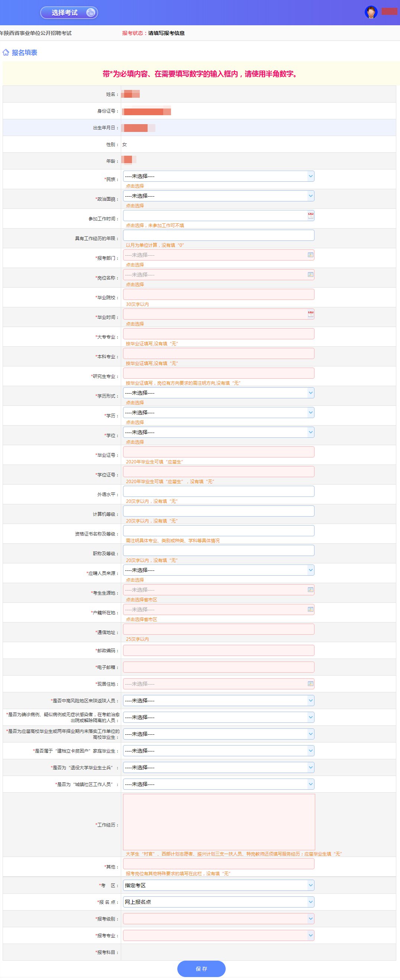400x980 pixels.
Task: Click the 选择考试 button
Action: [69, 13]
